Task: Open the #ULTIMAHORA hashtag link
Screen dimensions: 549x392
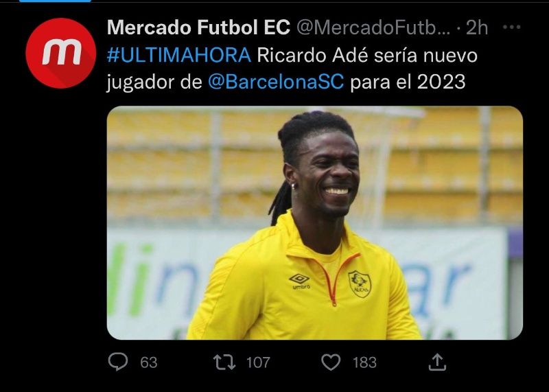Action: [x=178, y=56]
